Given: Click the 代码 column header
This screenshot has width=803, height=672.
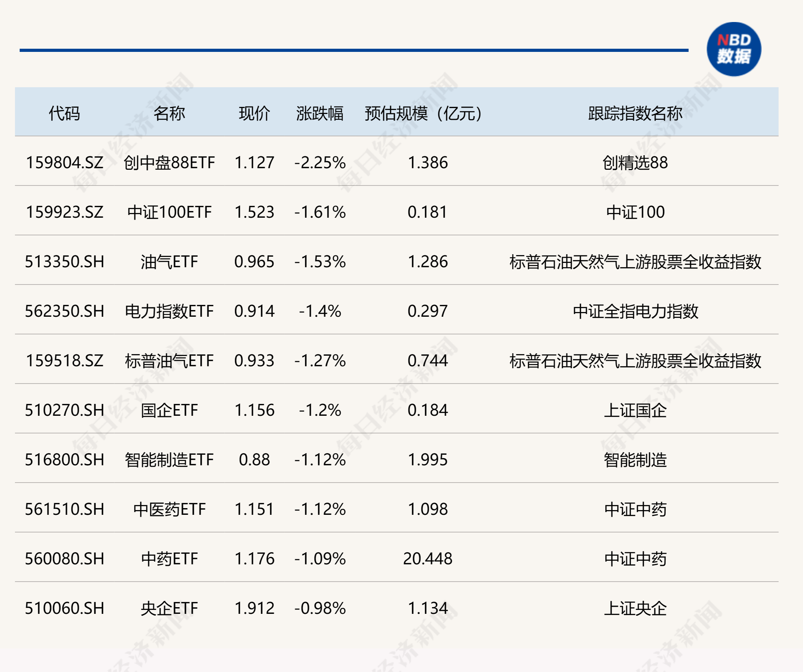Looking at the screenshot, I should (x=64, y=113).
